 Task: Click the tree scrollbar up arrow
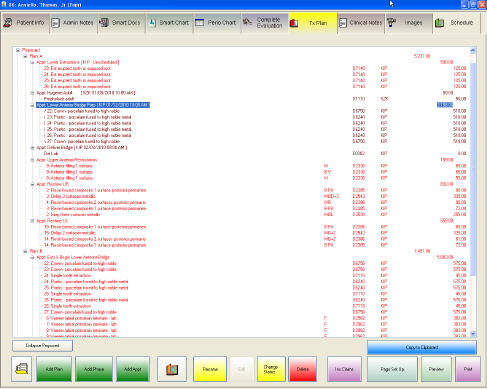coord(473,51)
